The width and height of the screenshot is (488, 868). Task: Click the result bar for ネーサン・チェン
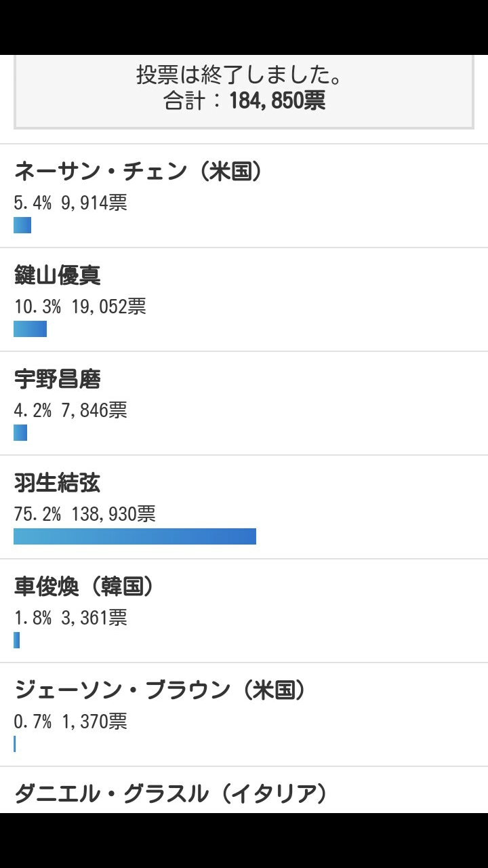tap(22, 225)
